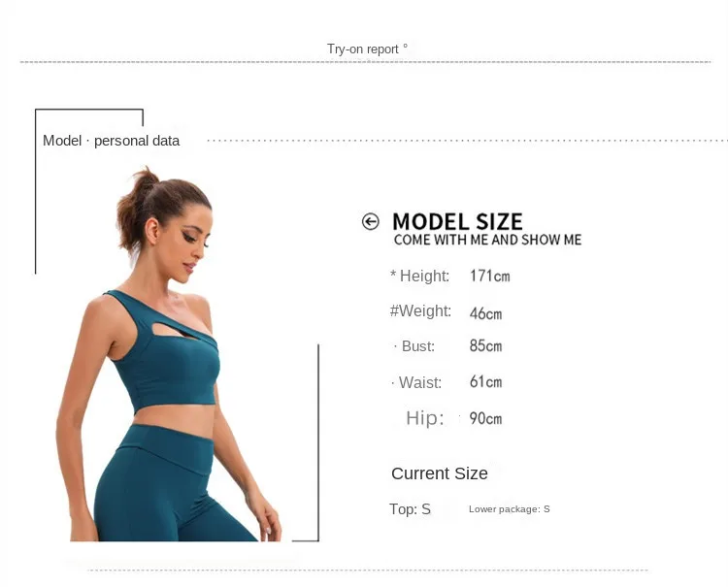Click the COME WITH ME AND SHOW ME tagline
The image size is (728, 587).
[x=487, y=240]
